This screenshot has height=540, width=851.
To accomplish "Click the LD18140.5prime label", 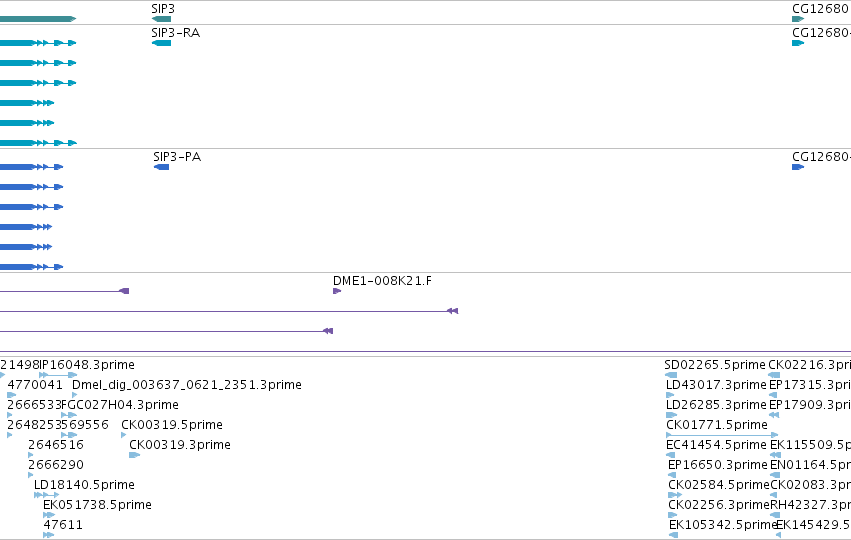I will point(84,485).
